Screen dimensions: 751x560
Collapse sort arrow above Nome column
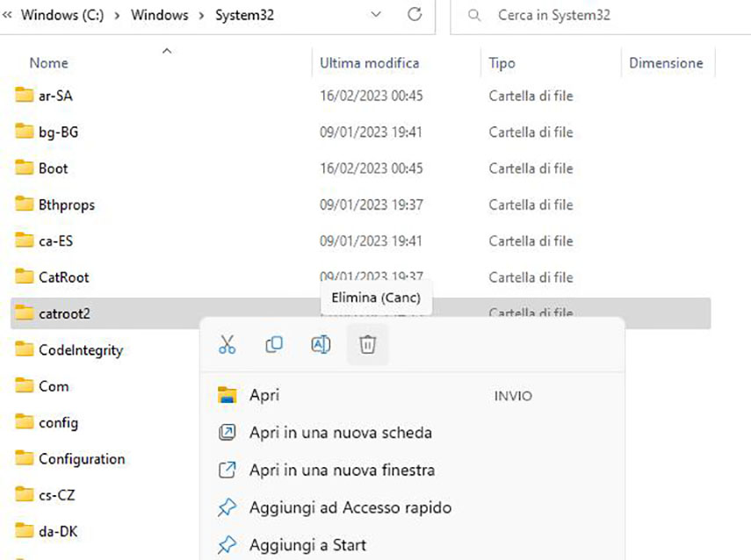166,52
